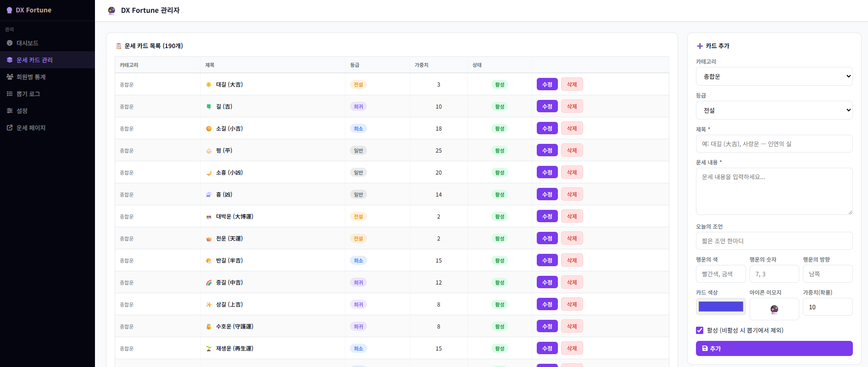The image size is (868, 367).
Task: Click into the 운세 내용 textarea
Action: tap(774, 191)
